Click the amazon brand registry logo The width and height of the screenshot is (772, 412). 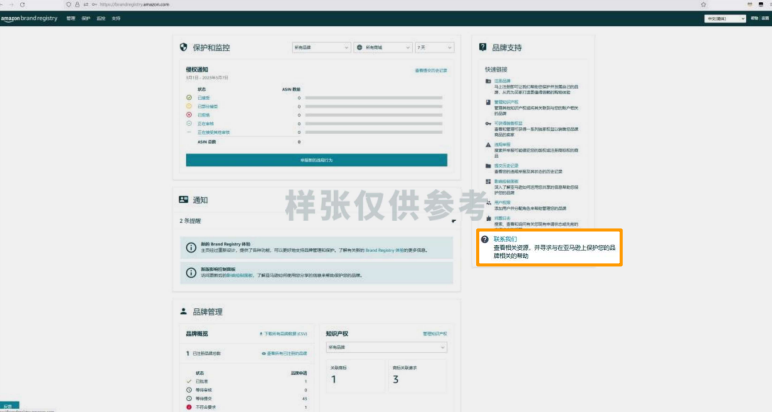29,18
